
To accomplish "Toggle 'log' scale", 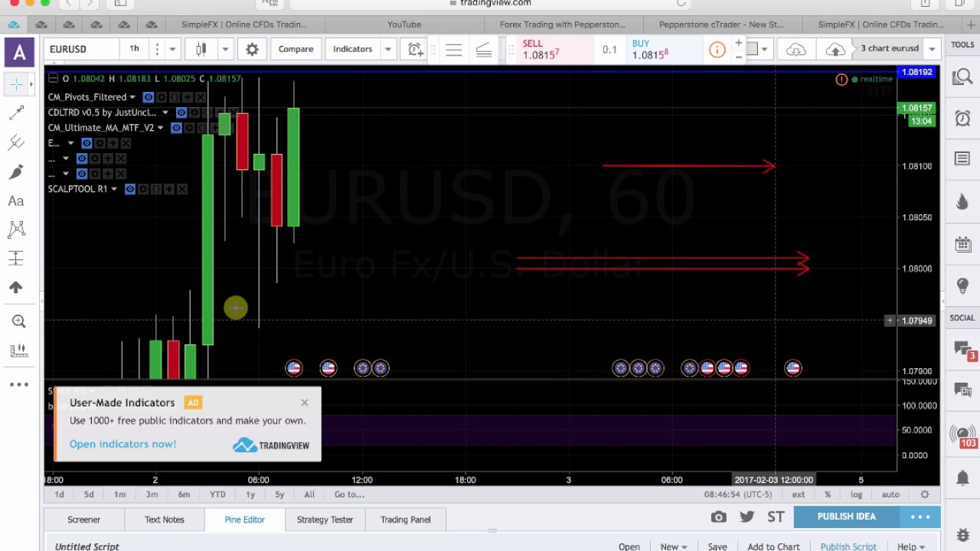I will pyautogui.click(x=856, y=494).
